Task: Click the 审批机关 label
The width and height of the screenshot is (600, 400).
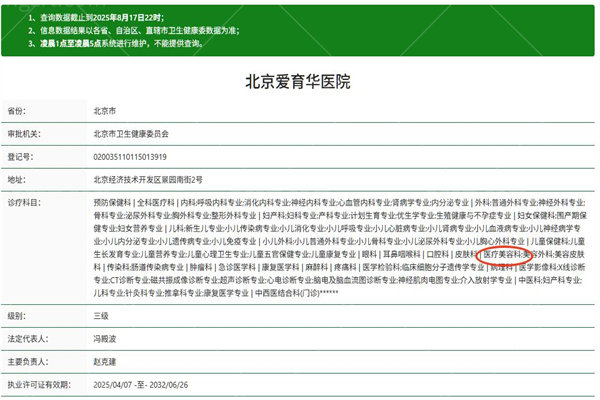Action: [24, 134]
